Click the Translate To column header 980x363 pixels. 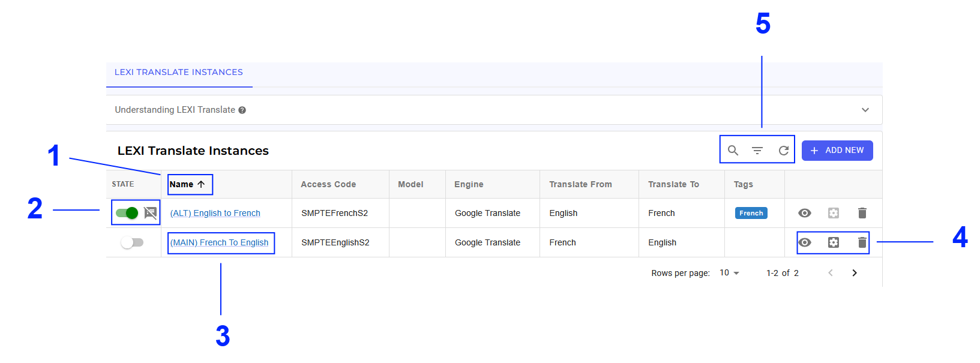tap(673, 184)
